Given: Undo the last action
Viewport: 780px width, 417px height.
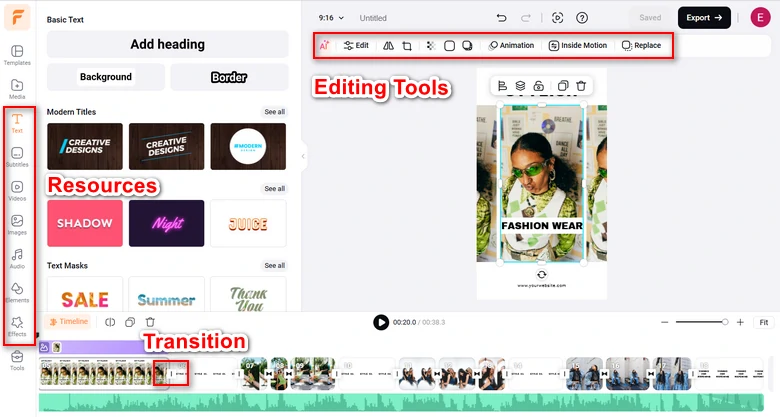Looking at the screenshot, I should [501, 18].
